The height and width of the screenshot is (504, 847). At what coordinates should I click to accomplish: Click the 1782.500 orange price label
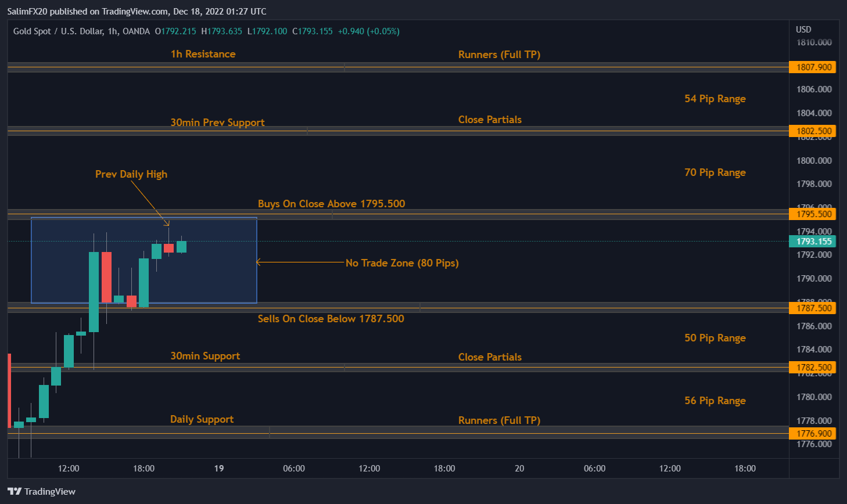tap(813, 368)
